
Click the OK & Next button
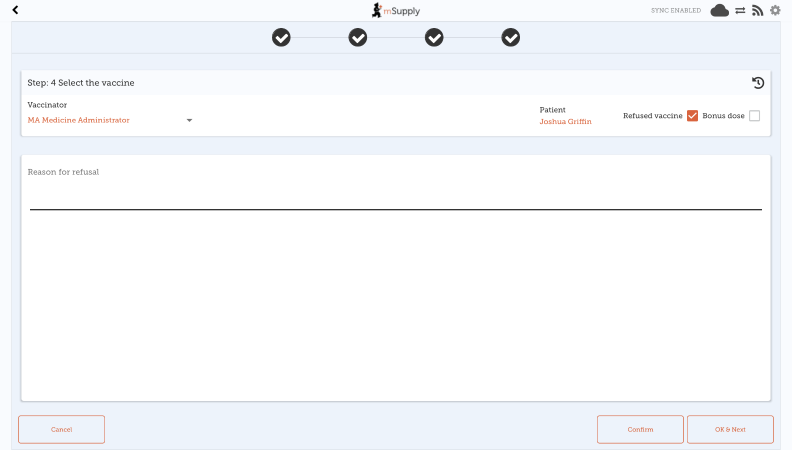pos(730,429)
